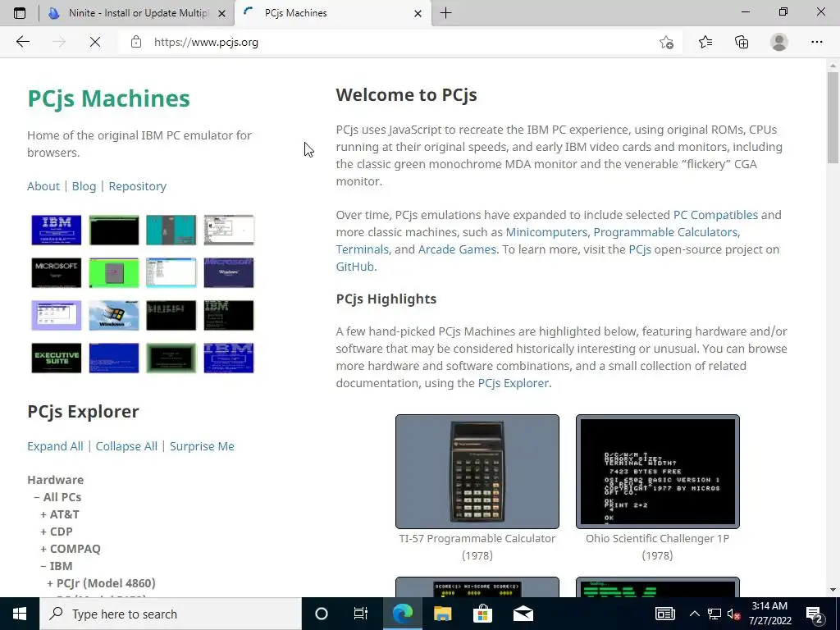Open the Collections icon

pos(742,42)
